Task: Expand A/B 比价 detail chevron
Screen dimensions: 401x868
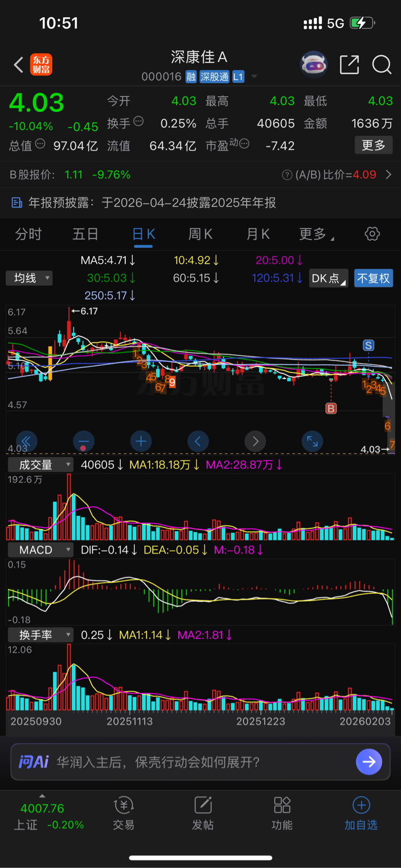Action: [x=388, y=175]
